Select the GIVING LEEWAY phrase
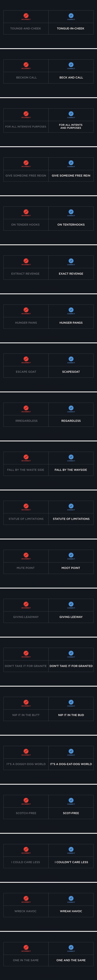 [71, 617]
